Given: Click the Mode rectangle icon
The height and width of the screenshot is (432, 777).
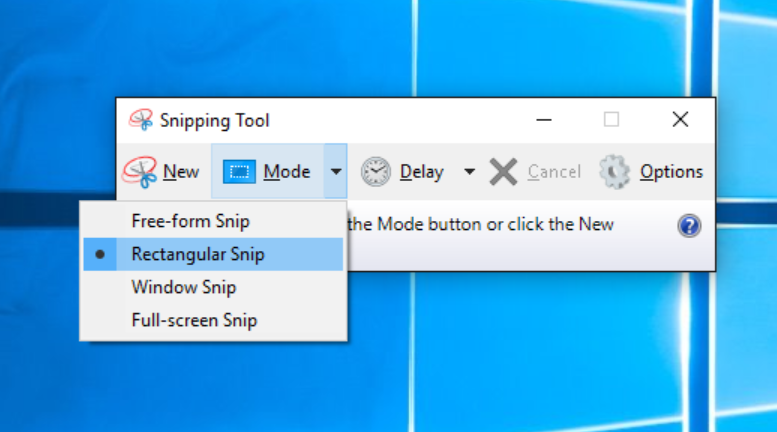Looking at the screenshot, I should (x=239, y=172).
